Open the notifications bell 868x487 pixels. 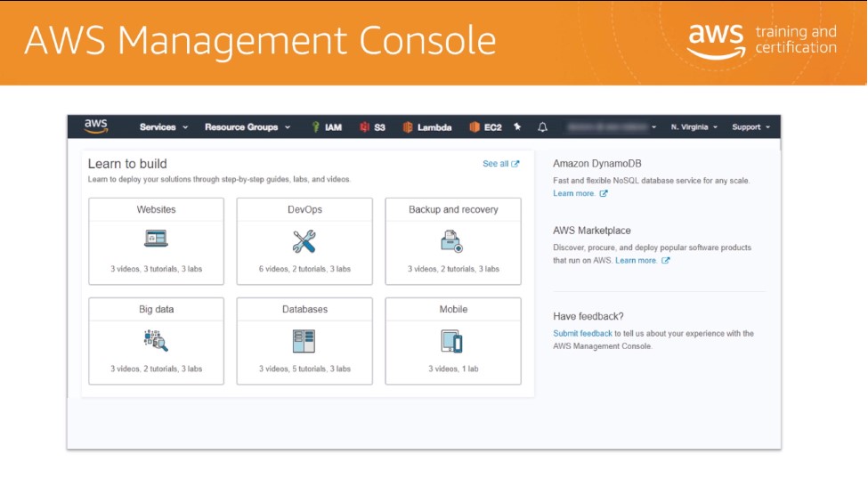542,127
